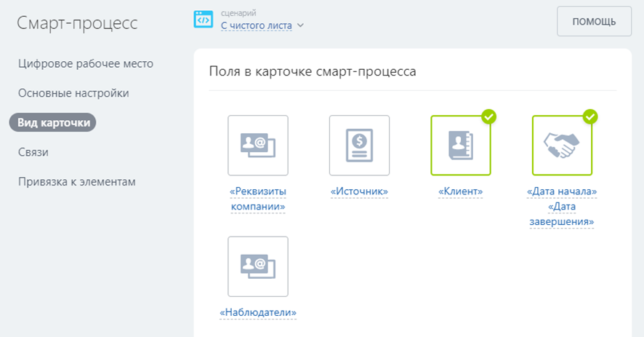The height and width of the screenshot is (337, 644).
Task: Open the «С чистого листа» scenario dropdown
Action: pos(257,25)
